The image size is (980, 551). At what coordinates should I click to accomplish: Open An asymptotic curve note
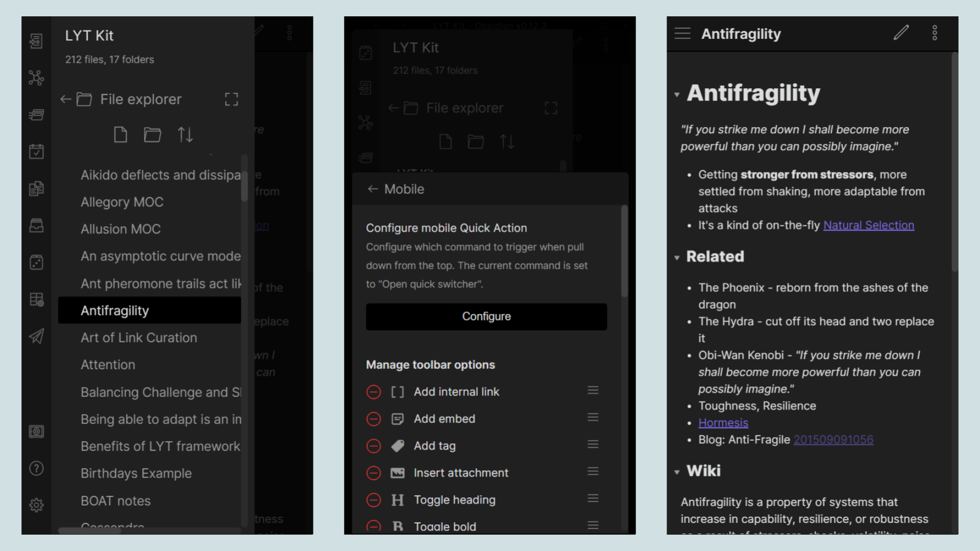coord(150,256)
